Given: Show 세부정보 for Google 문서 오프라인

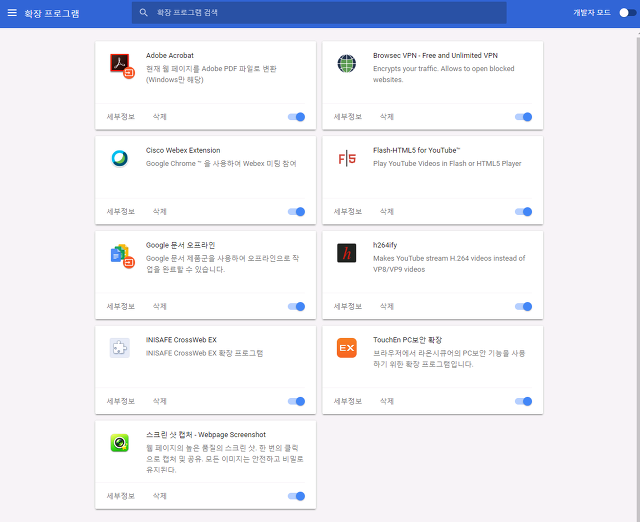Looking at the screenshot, I should [x=121, y=307].
